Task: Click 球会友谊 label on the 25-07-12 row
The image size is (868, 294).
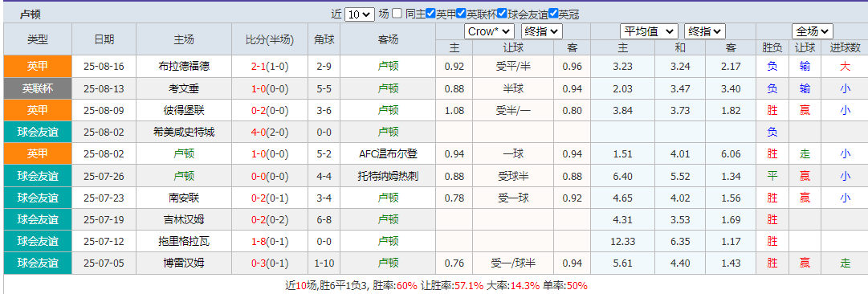Action: 38,242
